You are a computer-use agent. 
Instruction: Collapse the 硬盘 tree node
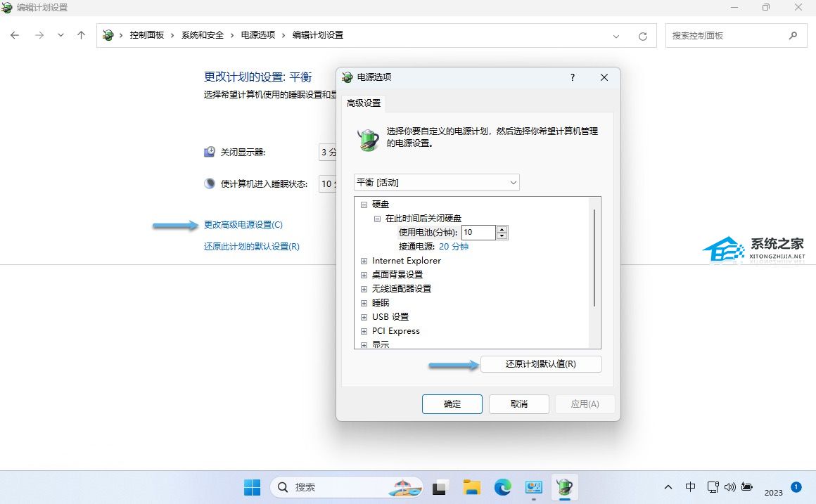(x=364, y=205)
